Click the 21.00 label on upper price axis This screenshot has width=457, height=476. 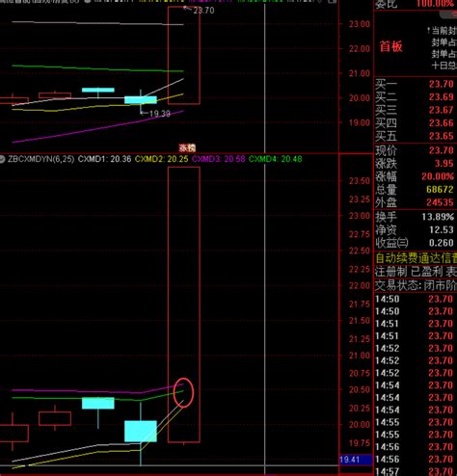pos(360,73)
